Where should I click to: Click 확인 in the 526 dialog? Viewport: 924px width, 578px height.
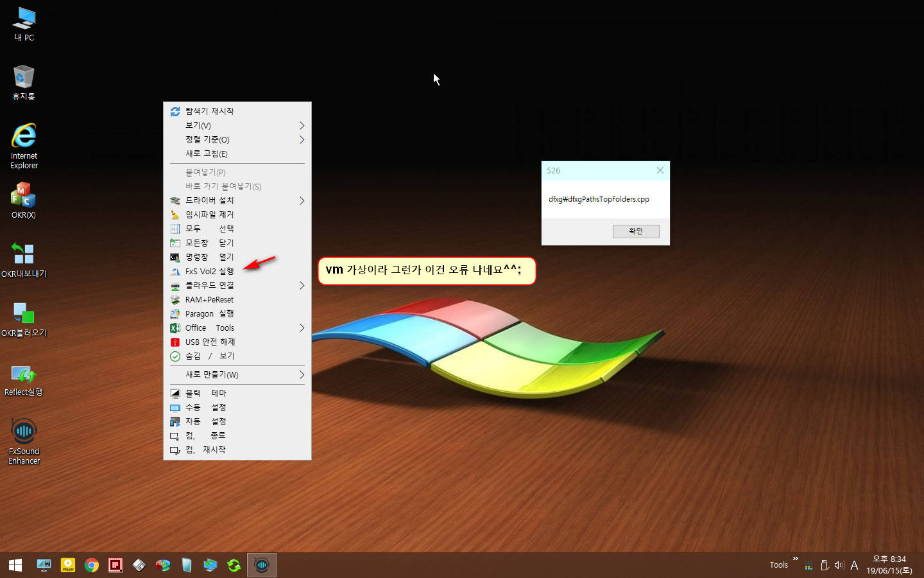pos(636,231)
